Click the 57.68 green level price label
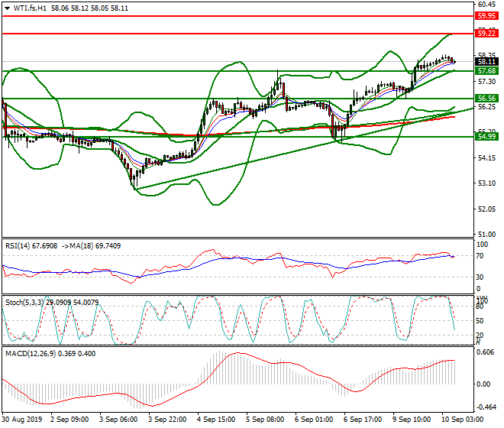The image size is (504, 428). [x=486, y=71]
